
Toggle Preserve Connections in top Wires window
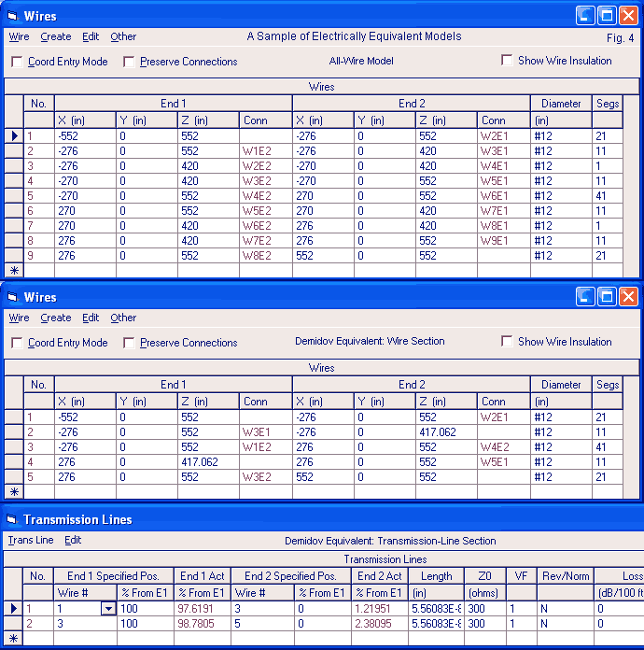129,62
